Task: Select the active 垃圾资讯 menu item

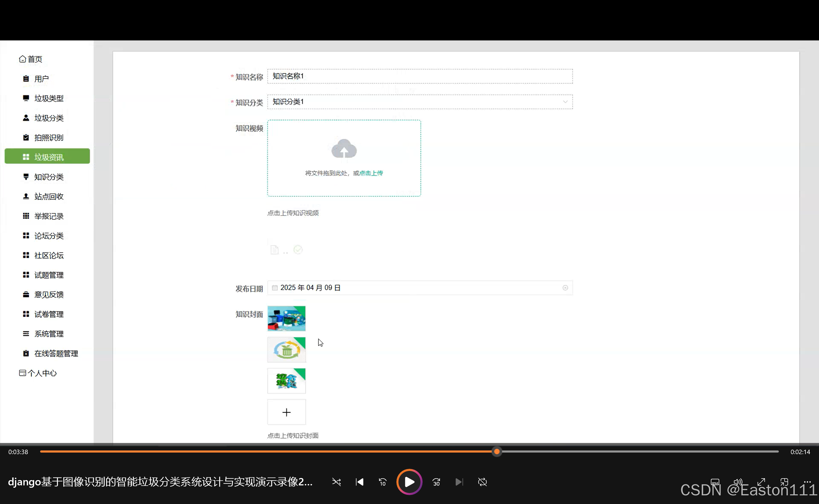Action: [x=47, y=156]
